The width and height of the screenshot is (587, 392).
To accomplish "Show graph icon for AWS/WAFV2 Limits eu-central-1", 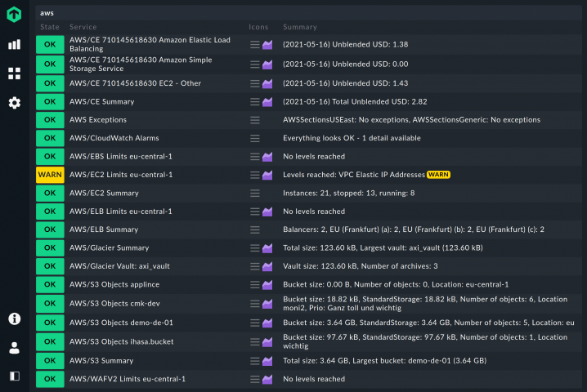I will pyautogui.click(x=267, y=379).
